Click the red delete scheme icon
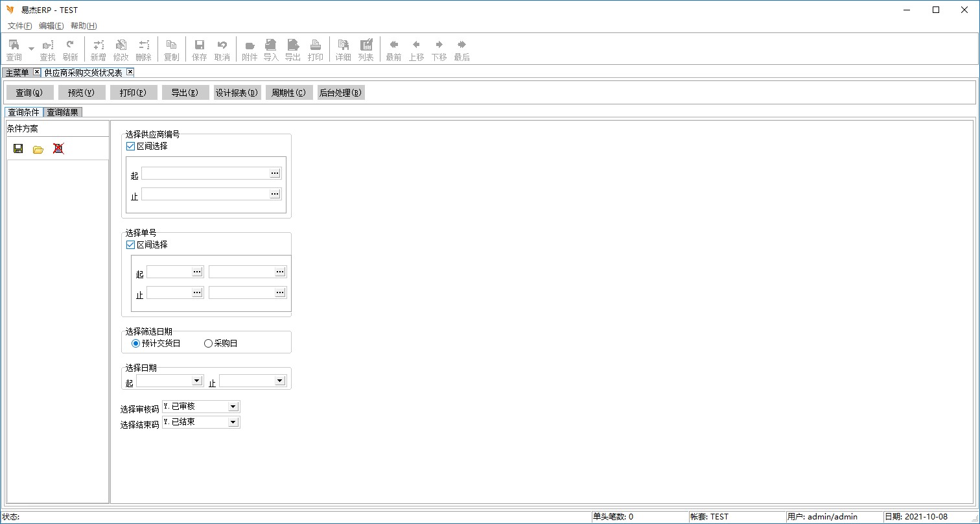980x524 pixels. pyautogui.click(x=58, y=149)
